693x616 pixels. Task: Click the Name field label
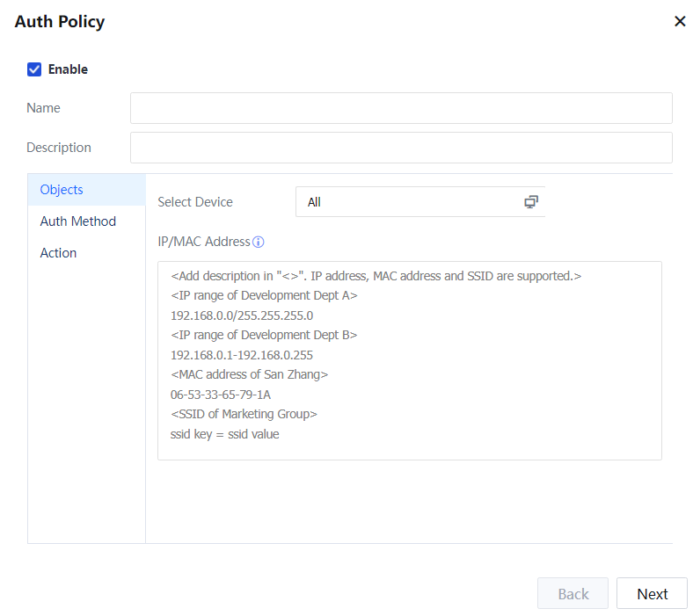tap(43, 108)
